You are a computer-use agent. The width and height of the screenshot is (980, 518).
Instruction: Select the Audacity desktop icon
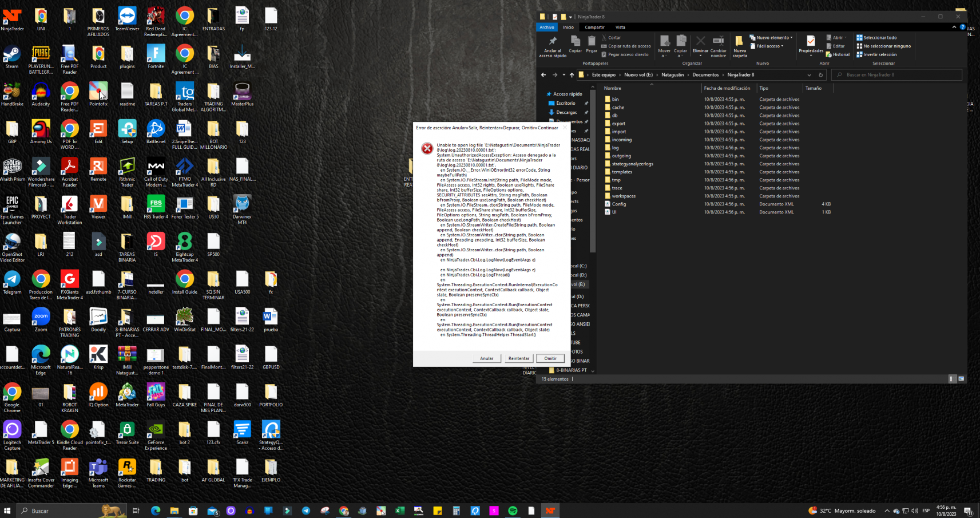[41, 95]
